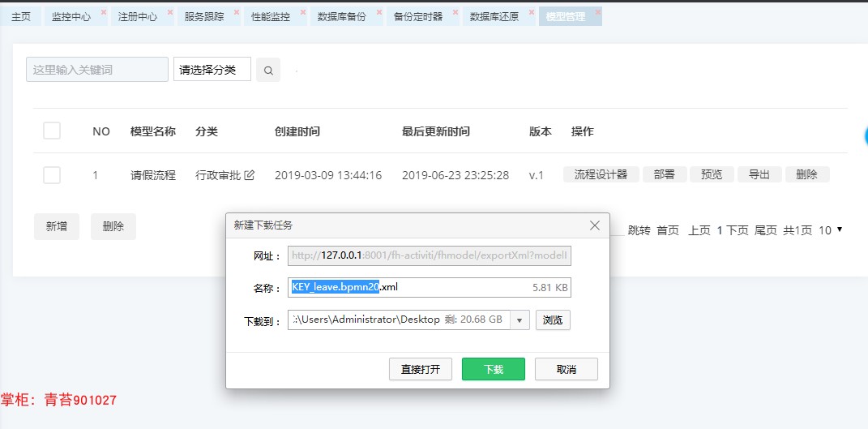
Task: Click the 下页 next page link
Action: [x=737, y=230]
